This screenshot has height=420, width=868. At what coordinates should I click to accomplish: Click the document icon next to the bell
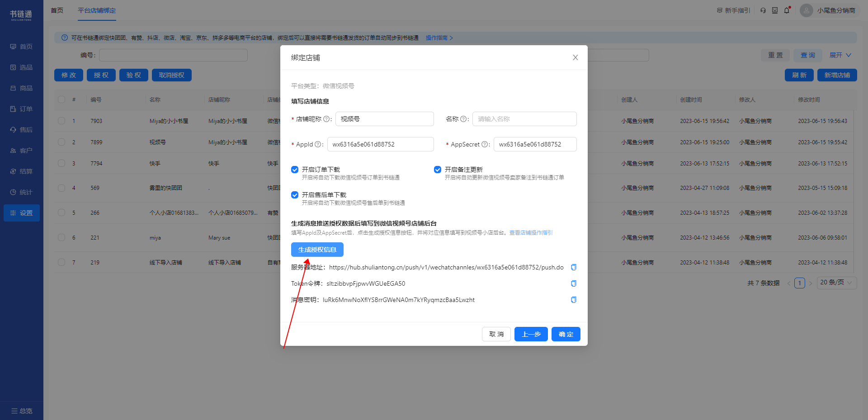775,10
